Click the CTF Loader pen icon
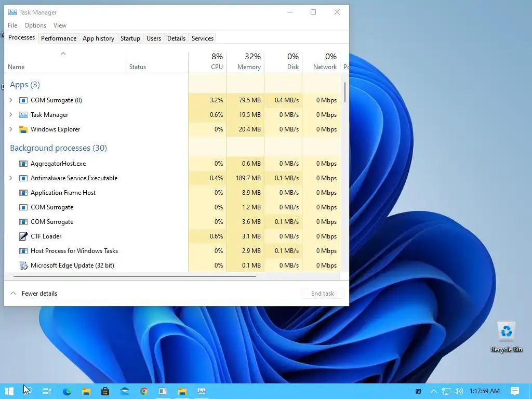This screenshot has height=399, width=532. [23, 236]
